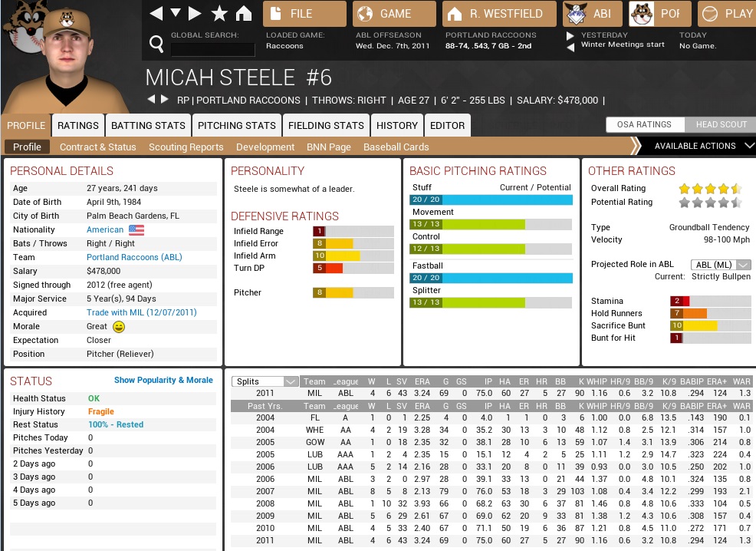Viewport: 756px width, 551px height.
Task: Open the ABL (ML) projected role dropdown
Action: (720, 265)
